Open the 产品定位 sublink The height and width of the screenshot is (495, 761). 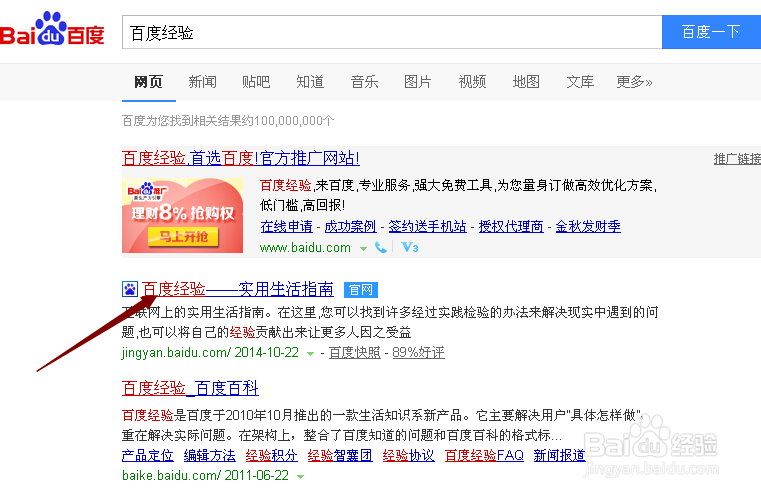click(148, 455)
